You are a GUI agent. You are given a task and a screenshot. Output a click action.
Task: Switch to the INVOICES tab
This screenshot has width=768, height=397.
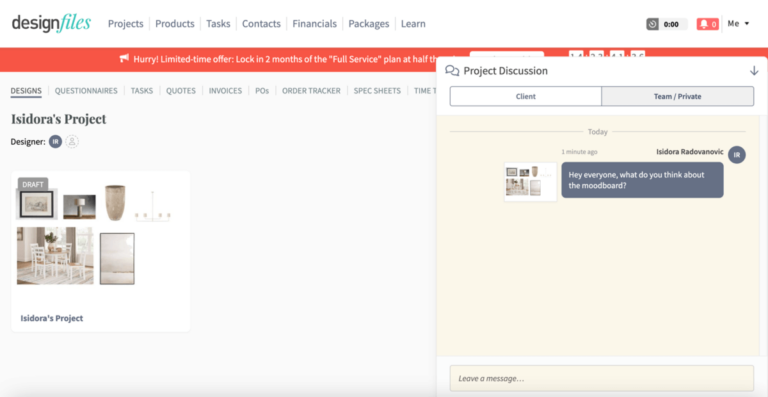[x=225, y=91]
